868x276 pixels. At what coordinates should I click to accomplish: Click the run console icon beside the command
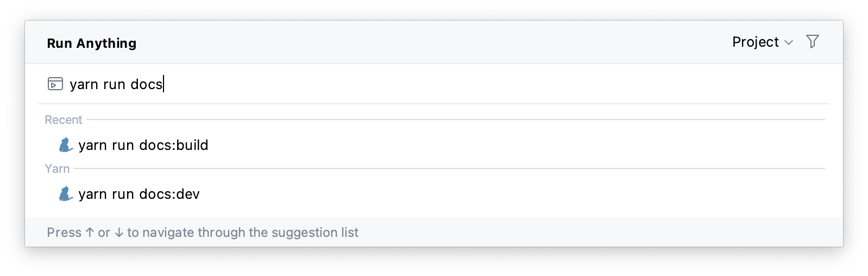click(55, 84)
